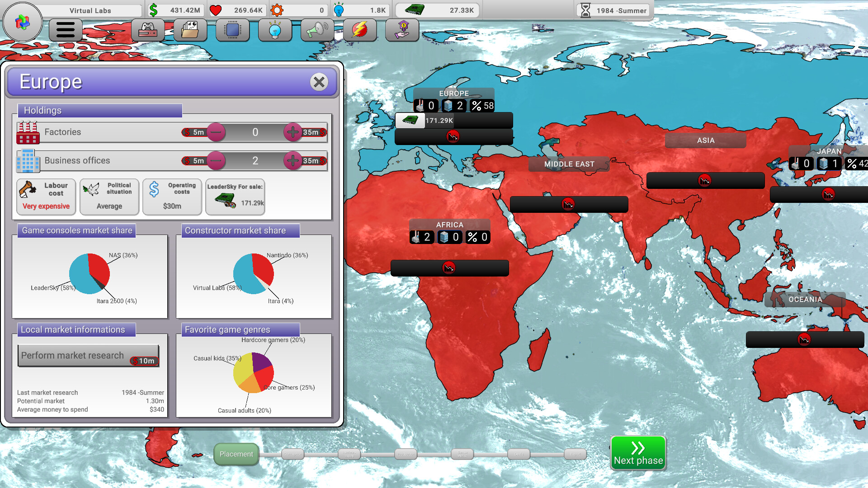The width and height of the screenshot is (868, 488).
Task: Select the Conception phase step
Action: (x=293, y=454)
